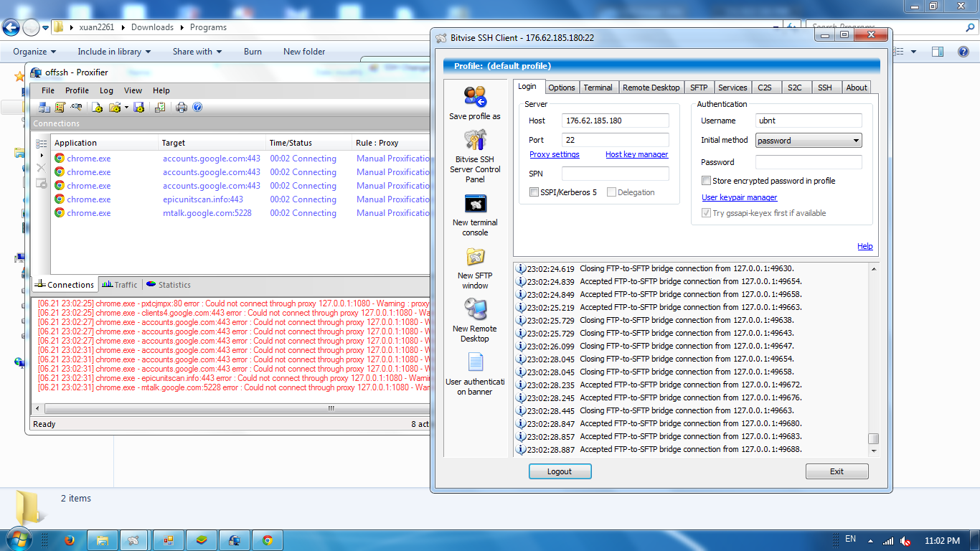
Task: Open the Initial method password dropdown
Action: pos(809,141)
